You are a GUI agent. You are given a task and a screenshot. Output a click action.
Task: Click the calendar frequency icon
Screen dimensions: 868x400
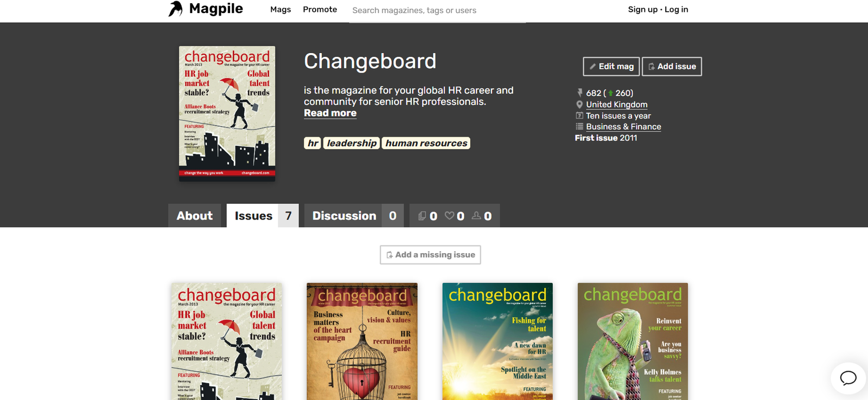point(579,115)
